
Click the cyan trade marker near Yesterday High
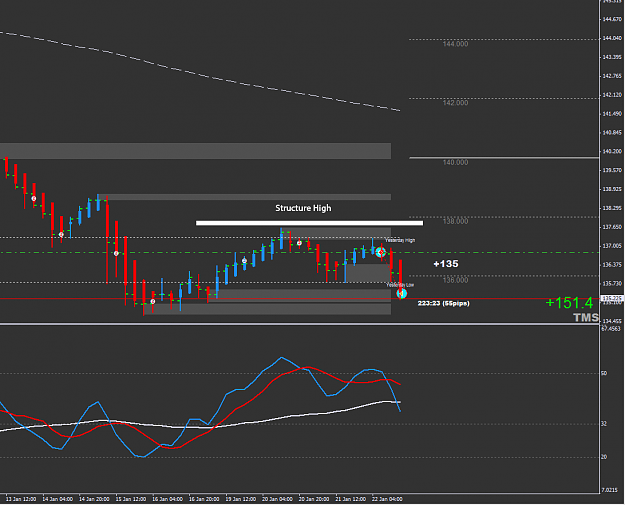click(x=381, y=252)
